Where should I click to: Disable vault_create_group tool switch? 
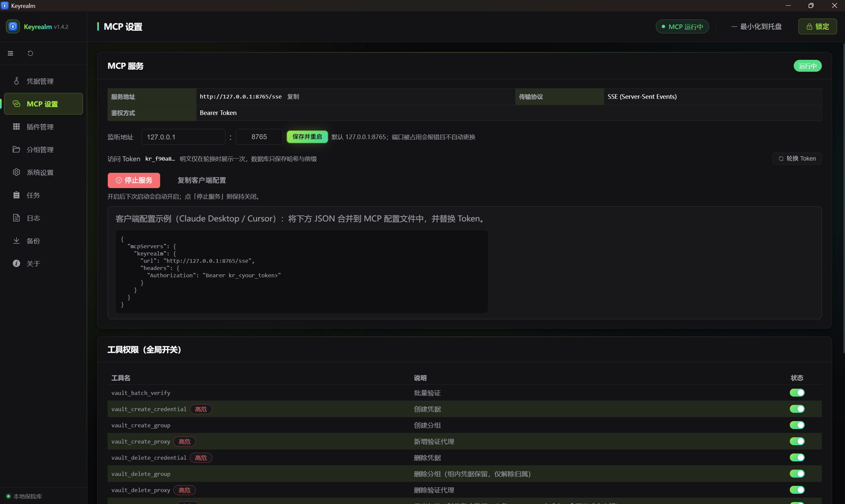[x=797, y=425]
